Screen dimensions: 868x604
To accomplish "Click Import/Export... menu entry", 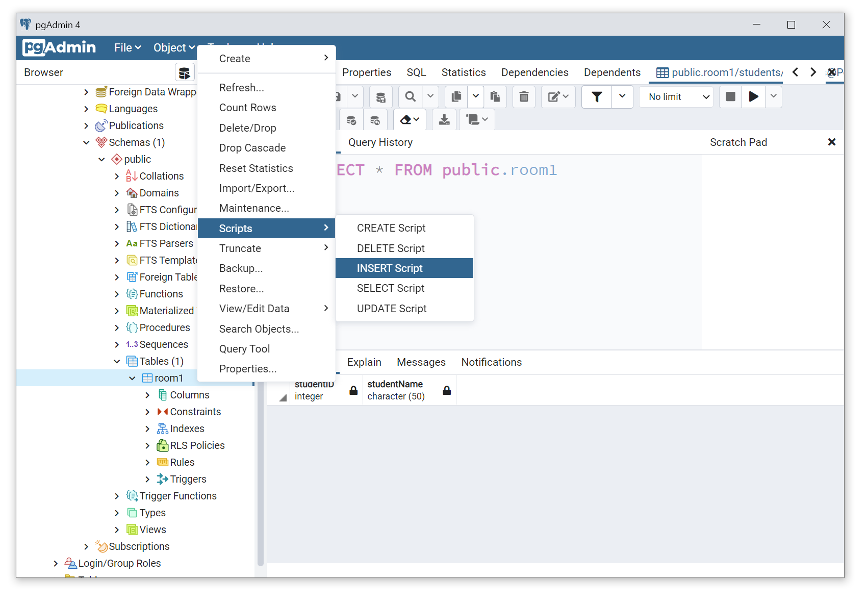I will [x=266, y=188].
